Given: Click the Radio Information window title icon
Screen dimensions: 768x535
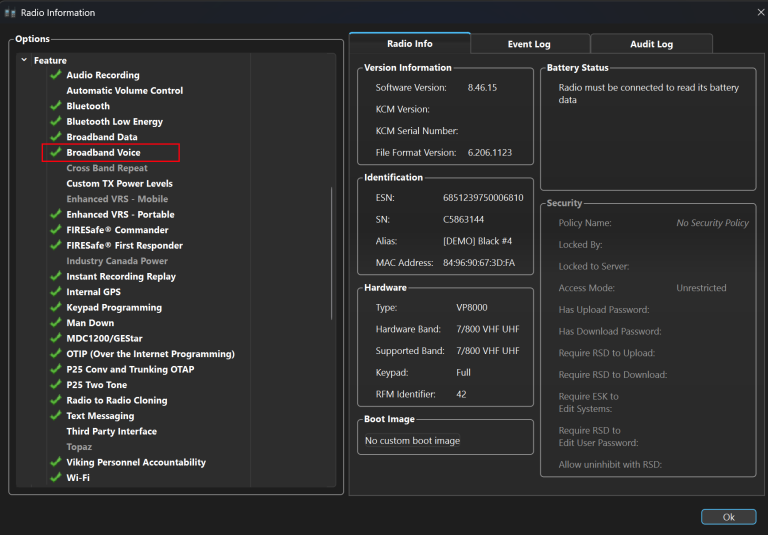Looking at the screenshot, I should click(x=11, y=13).
